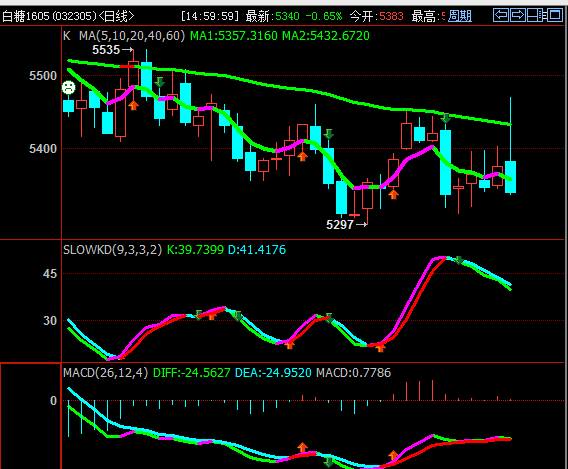568x469 pixels.
Task: Select the MACD(26,12,4) indicator label
Action: pos(105,373)
